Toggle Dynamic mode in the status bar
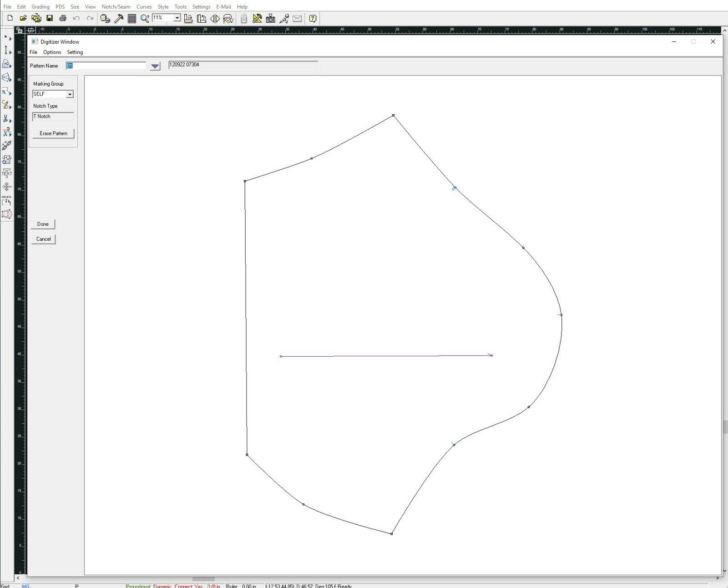Screen dimensions: 728x588 162,586
